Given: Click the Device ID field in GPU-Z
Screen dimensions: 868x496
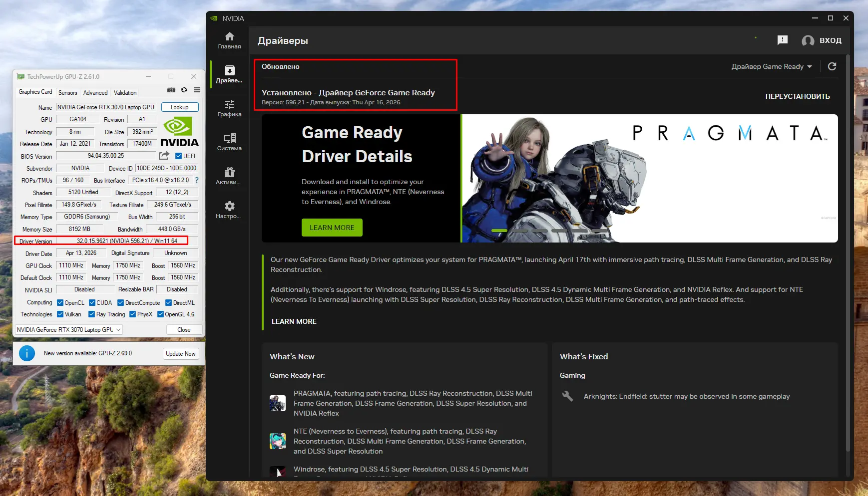Looking at the screenshot, I should (x=167, y=168).
